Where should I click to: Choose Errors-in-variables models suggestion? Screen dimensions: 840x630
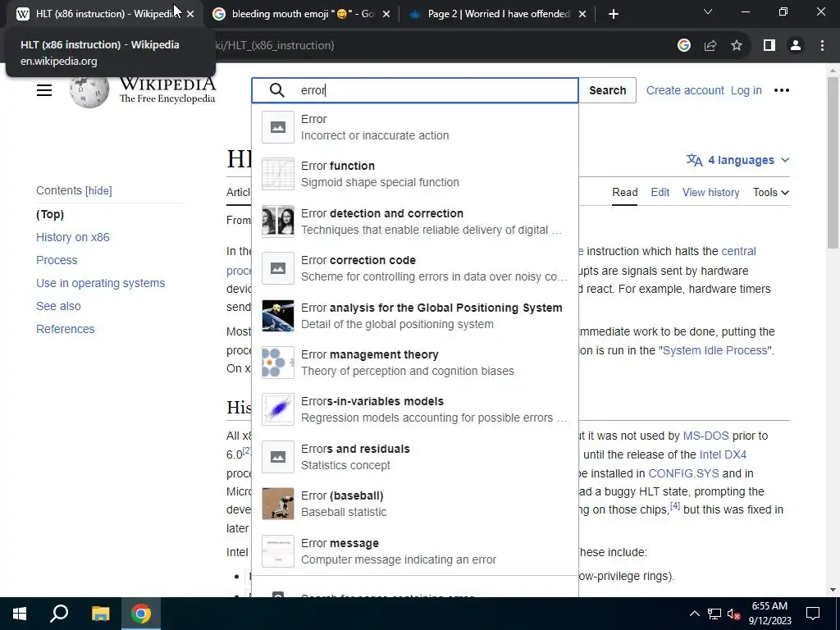click(414, 409)
